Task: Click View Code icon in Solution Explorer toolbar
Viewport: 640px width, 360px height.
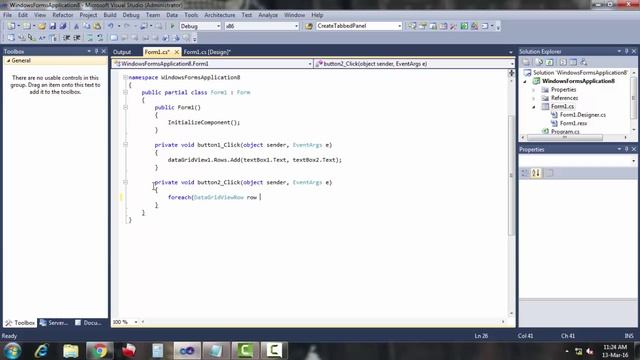Action: pyautogui.click(x=563, y=62)
